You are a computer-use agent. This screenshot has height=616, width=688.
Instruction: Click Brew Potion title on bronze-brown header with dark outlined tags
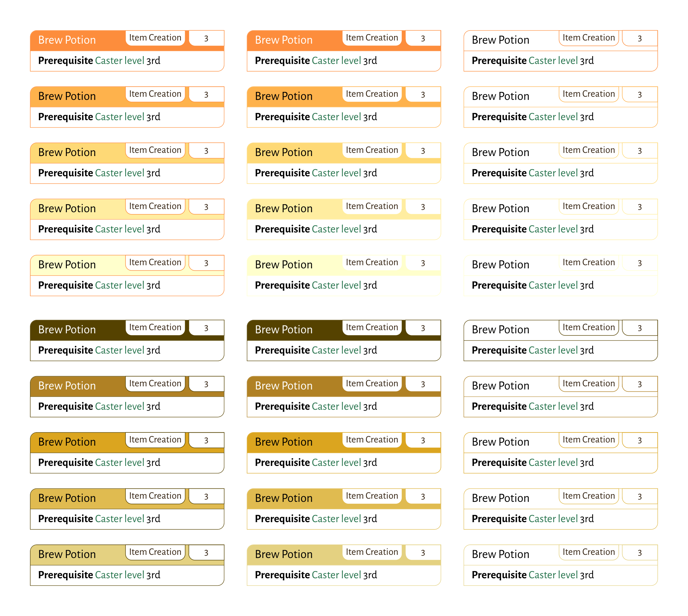click(x=67, y=386)
